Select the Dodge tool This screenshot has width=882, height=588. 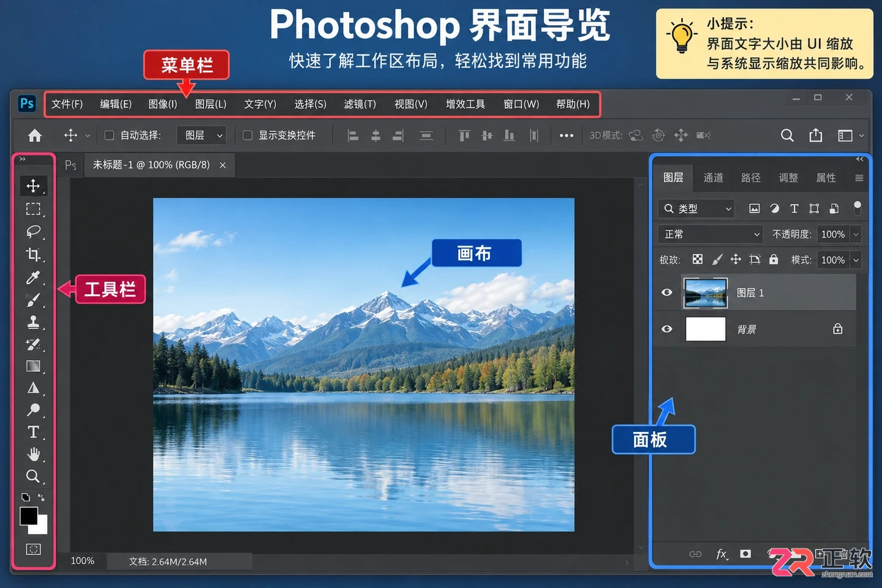click(33, 410)
